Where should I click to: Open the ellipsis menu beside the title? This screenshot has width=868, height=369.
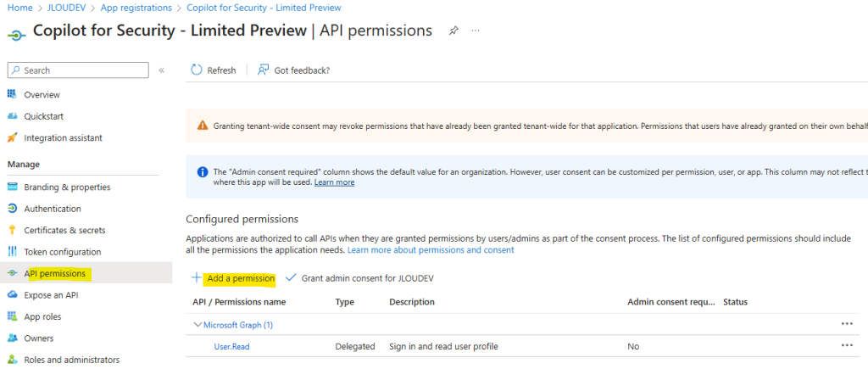click(475, 31)
